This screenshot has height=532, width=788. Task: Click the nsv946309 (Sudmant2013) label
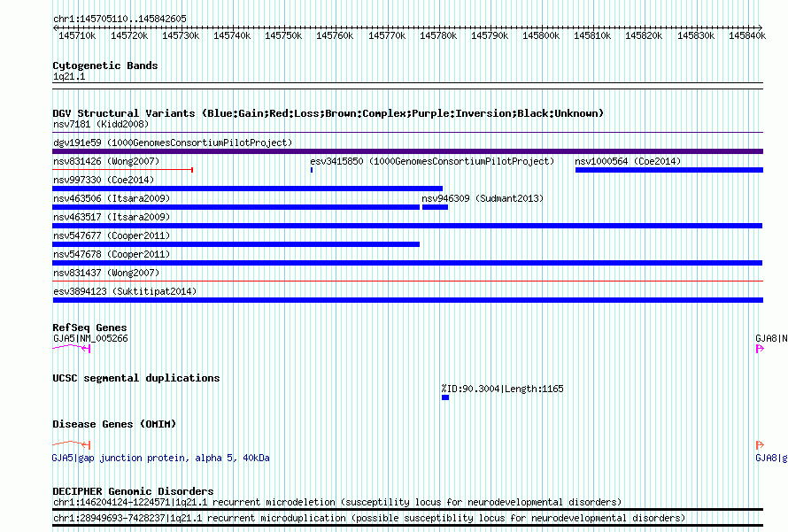tap(483, 198)
